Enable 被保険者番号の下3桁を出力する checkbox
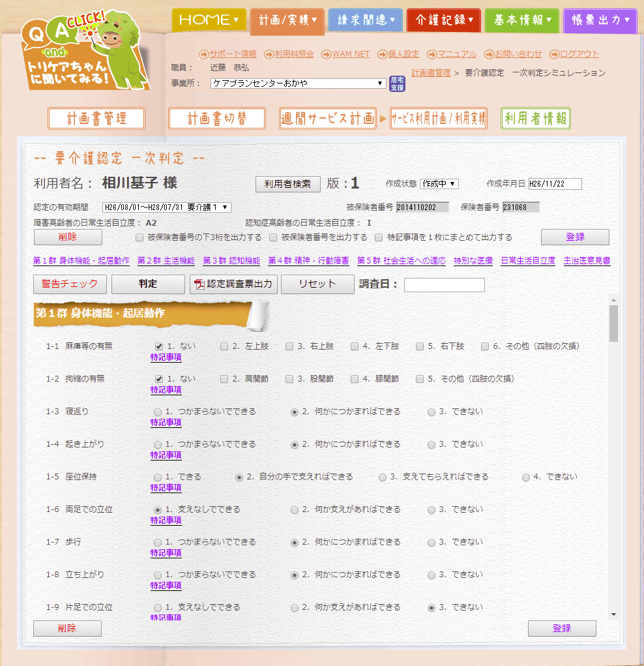 click(x=139, y=237)
